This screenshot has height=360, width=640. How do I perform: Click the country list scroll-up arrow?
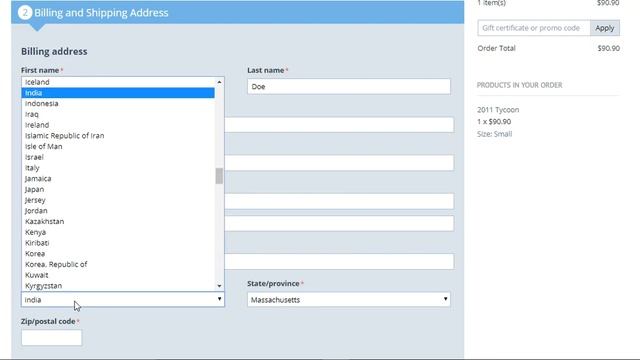click(219, 82)
